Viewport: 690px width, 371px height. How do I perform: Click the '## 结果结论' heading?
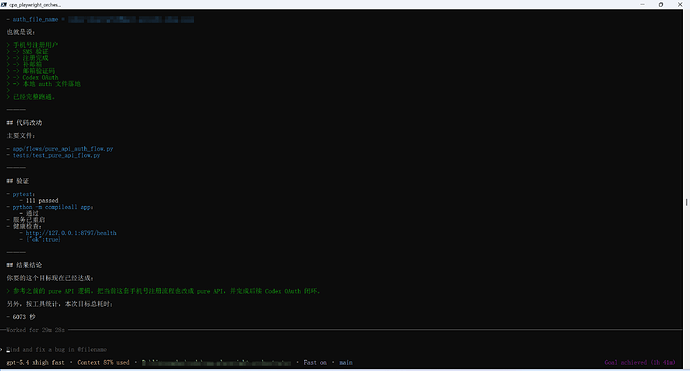pyautogui.click(x=24, y=265)
